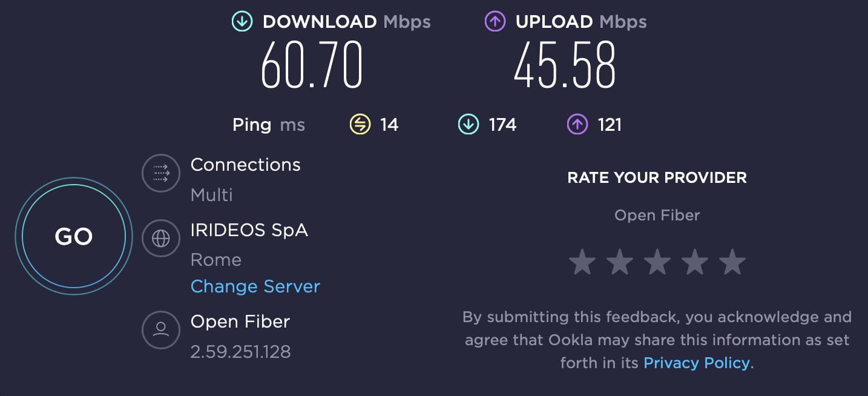Rate provider with the first star
The height and width of the screenshot is (396, 868).
pyautogui.click(x=582, y=262)
